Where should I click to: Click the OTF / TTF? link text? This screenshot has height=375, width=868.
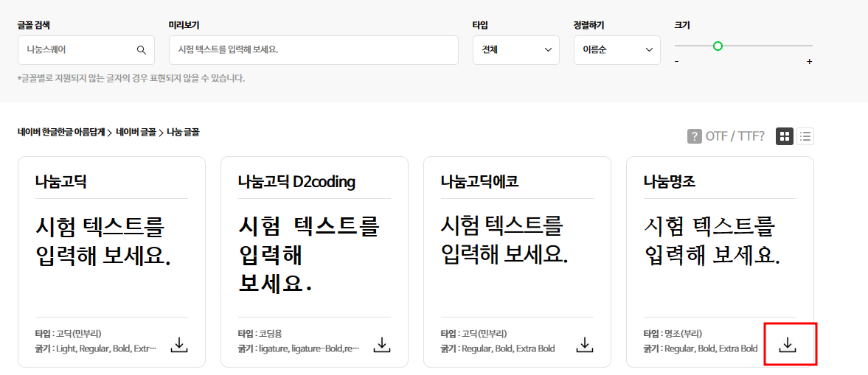coord(735,136)
